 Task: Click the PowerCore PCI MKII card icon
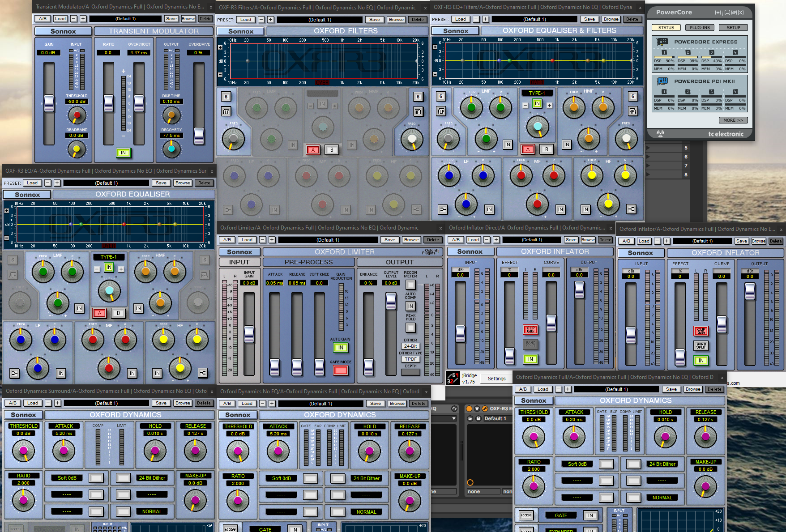[x=662, y=81]
